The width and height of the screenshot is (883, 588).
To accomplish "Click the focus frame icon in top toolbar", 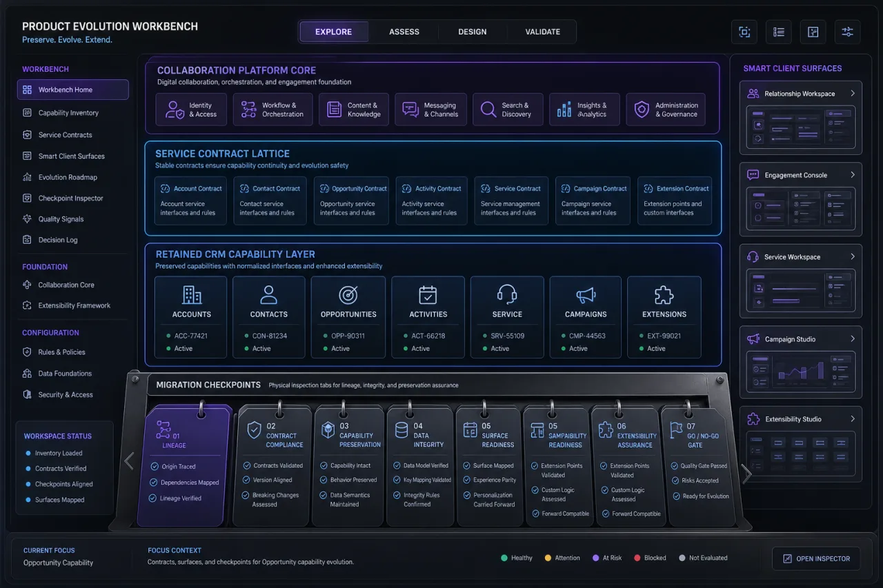I will [744, 32].
